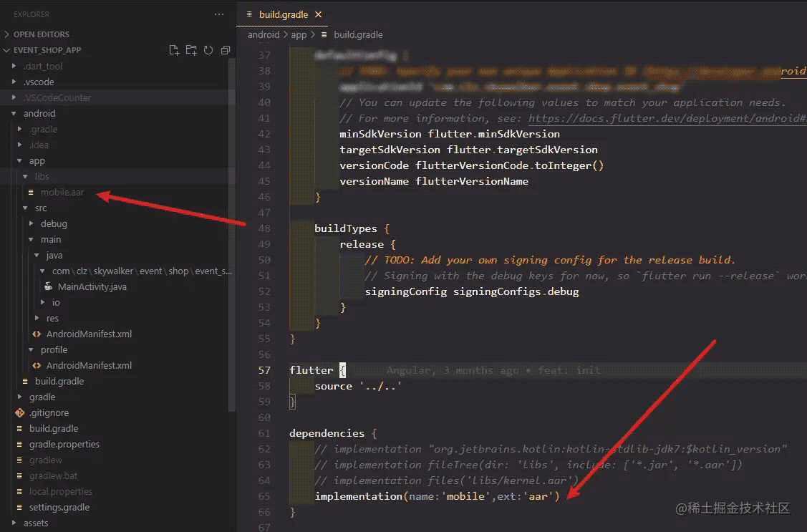
Task: Click the Java icon beside MainActivity.java
Action: tap(48, 286)
